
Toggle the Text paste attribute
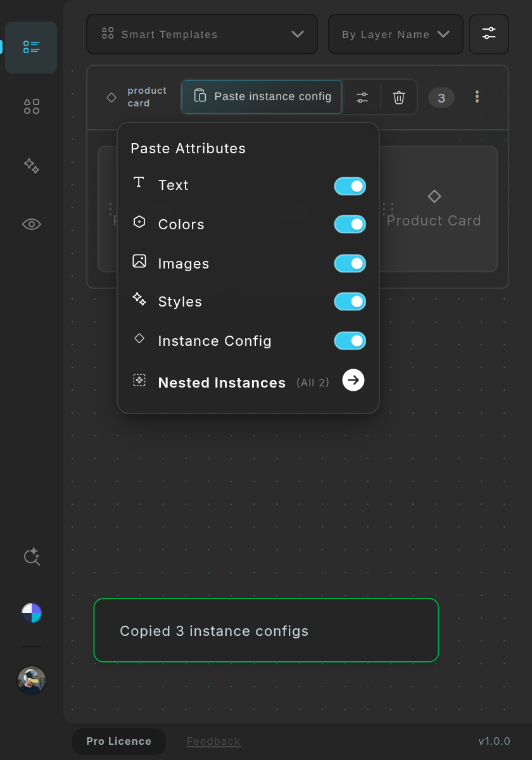350,186
